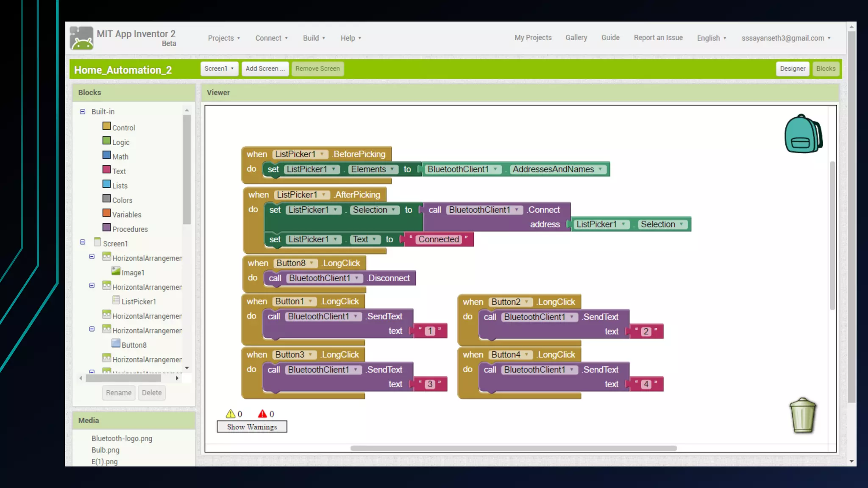Select Image1 component in tree
This screenshot has height=488, width=868.
pyautogui.click(x=133, y=272)
